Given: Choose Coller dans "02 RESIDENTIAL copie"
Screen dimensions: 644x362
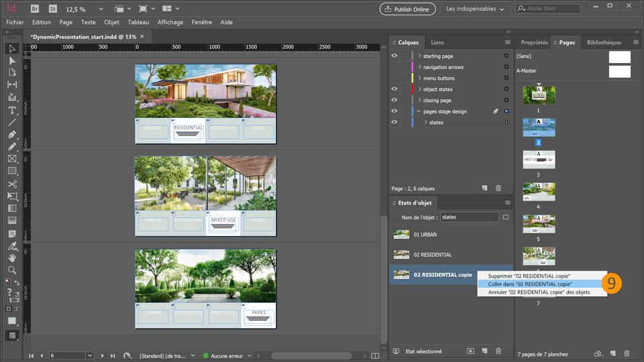Looking at the screenshot, I should coord(542,284).
